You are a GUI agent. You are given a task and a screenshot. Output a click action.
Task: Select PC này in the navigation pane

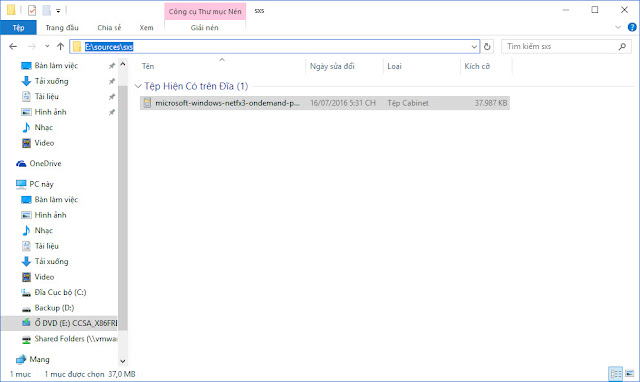click(41, 184)
